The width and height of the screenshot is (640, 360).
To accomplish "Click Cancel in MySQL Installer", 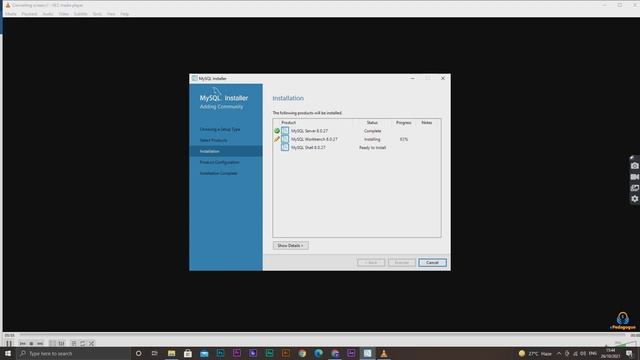I will [x=432, y=262].
